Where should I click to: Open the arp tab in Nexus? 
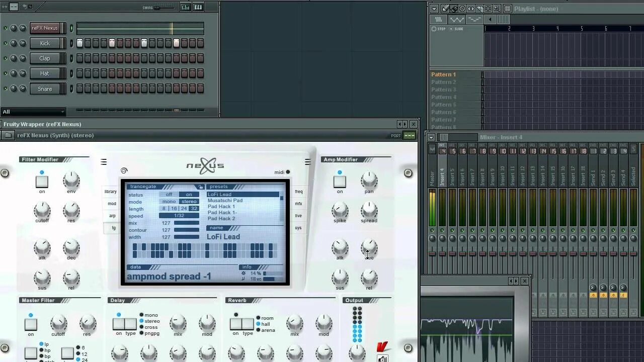112,216
